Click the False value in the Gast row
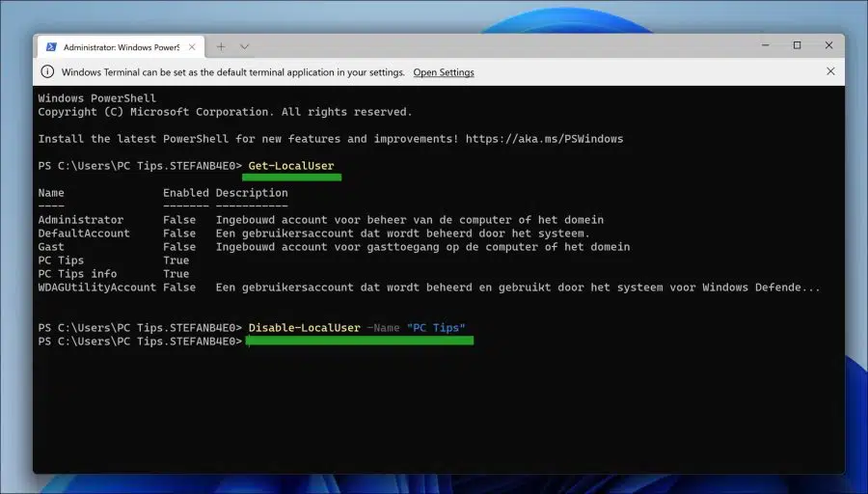Viewport: 868px width, 494px height. pyautogui.click(x=179, y=247)
